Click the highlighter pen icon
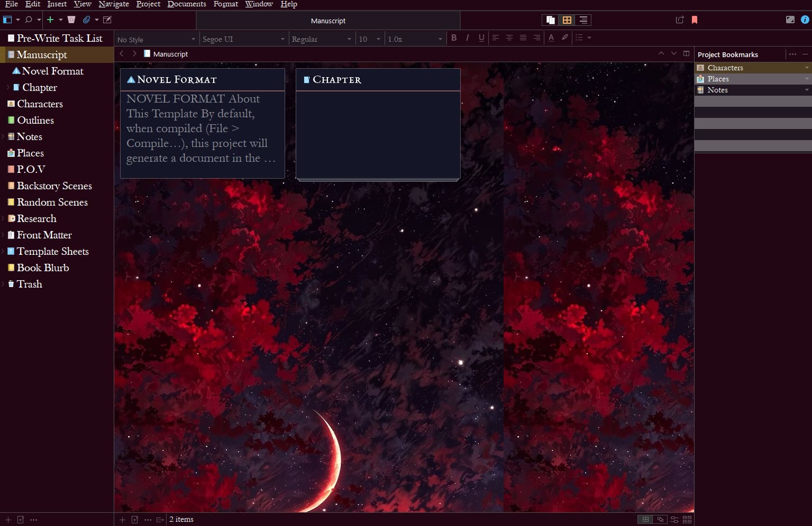This screenshot has width=812, height=526. pyautogui.click(x=565, y=38)
